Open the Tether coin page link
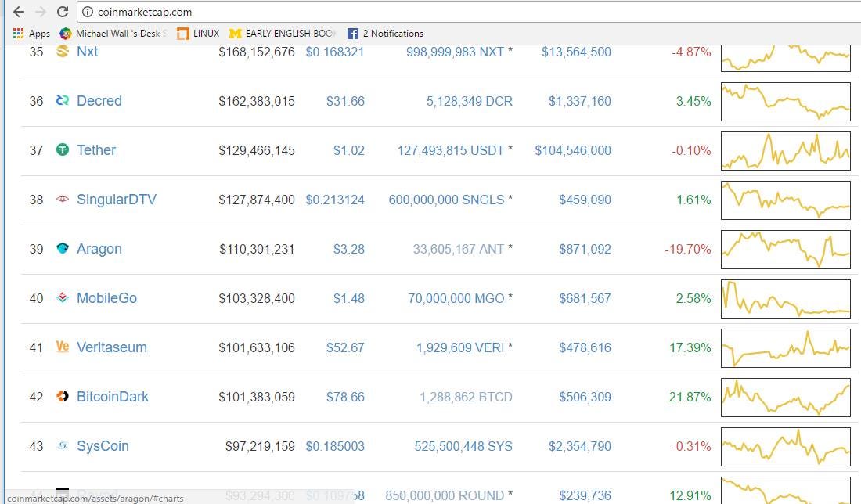 [x=96, y=150]
